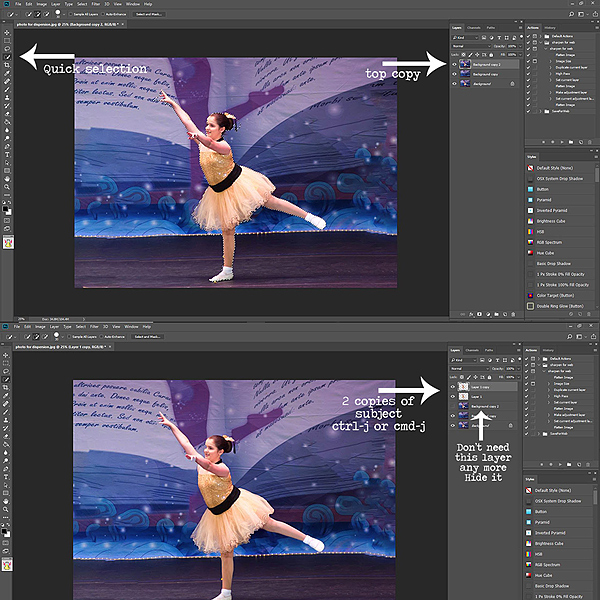
Task: Hide Background copy layer in top Layers panel
Action: tap(455, 74)
